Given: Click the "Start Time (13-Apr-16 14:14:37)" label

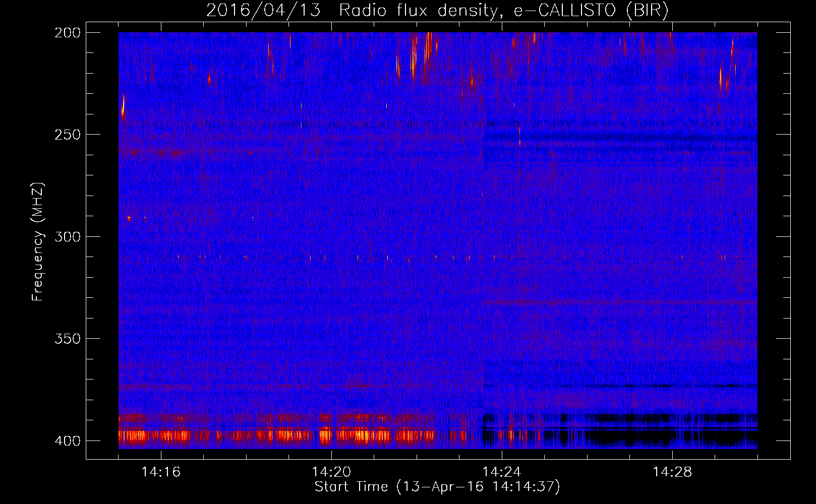Looking at the screenshot, I should [437, 487].
